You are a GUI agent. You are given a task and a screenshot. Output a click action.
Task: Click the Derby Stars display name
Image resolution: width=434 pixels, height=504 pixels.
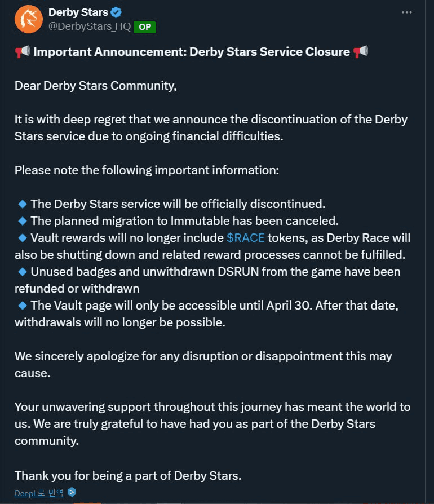[78, 12]
